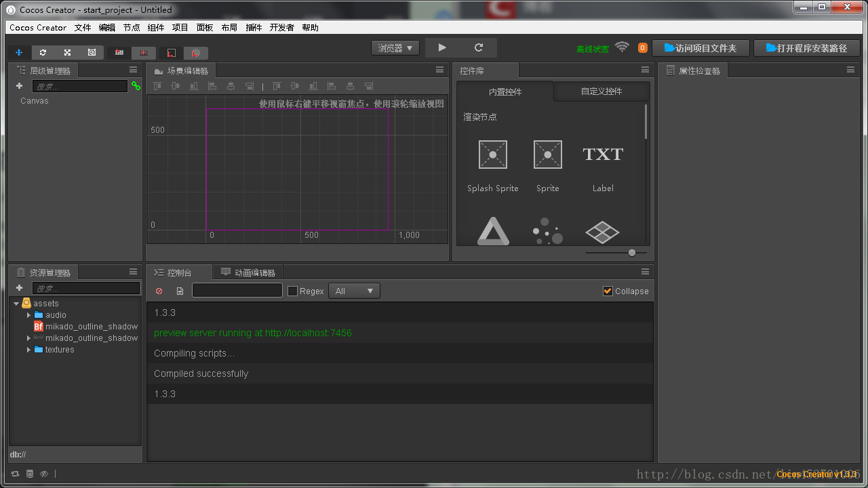Toggle global coordinate gizmo mode
This screenshot has height=488, width=868.
click(195, 52)
